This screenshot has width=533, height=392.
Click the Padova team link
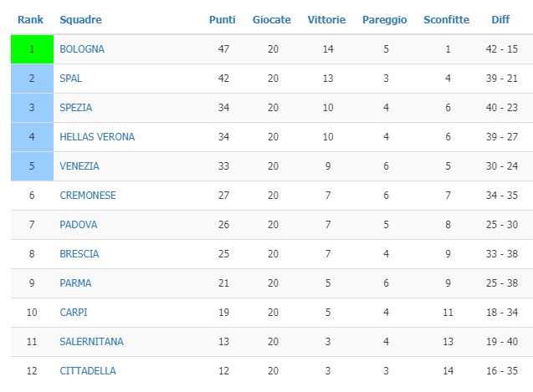point(79,225)
